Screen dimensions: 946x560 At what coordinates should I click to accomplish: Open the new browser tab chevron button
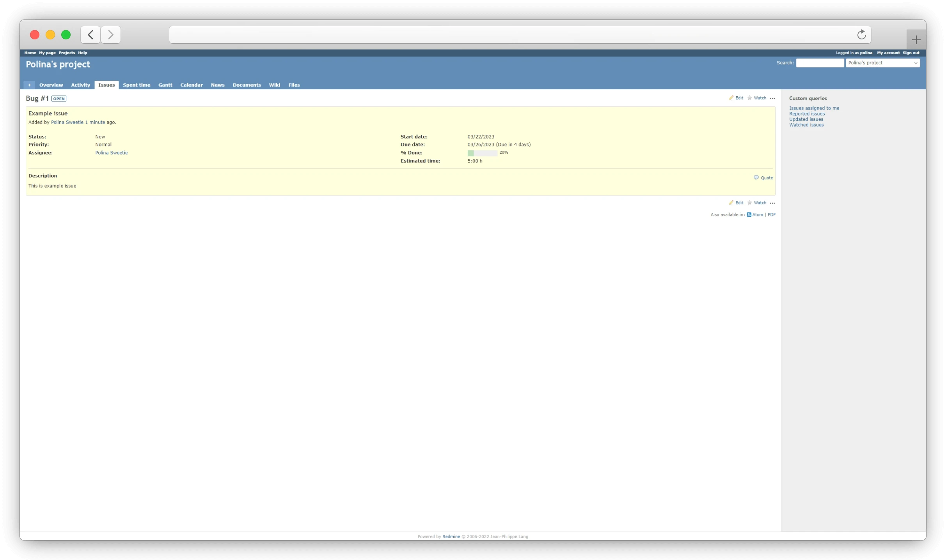pos(916,39)
